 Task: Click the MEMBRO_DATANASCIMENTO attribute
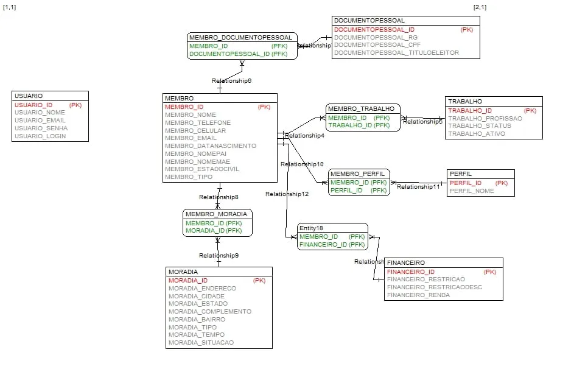(x=211, y=146)
